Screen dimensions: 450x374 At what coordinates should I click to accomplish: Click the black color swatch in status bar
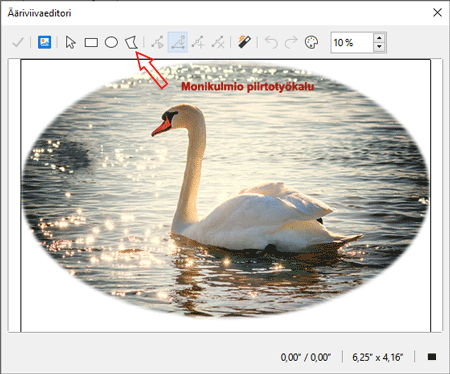(432, 357)
